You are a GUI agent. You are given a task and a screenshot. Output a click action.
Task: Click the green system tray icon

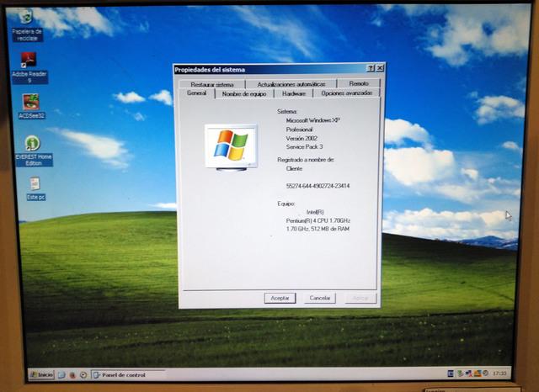(461, 373)
